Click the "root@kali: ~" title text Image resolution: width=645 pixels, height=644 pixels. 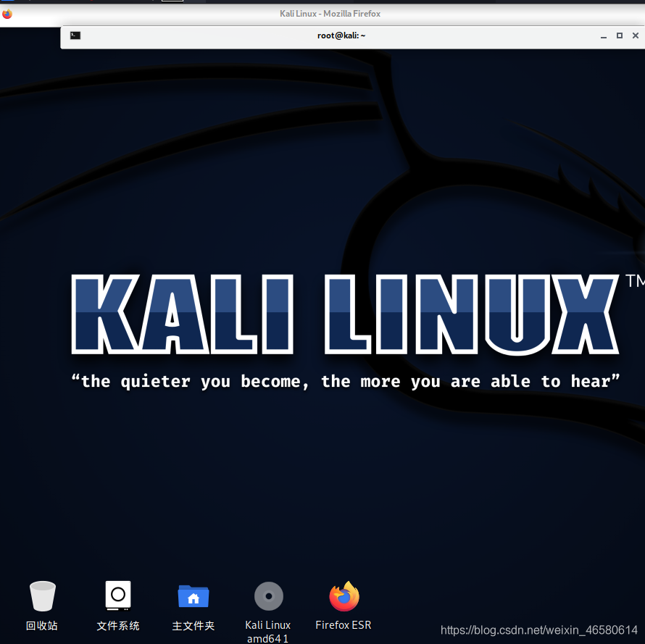point(341,35)
